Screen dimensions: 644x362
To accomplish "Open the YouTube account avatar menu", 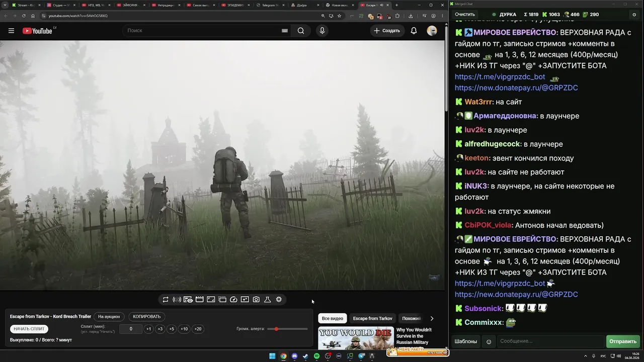I will click(x=432, y=31).
